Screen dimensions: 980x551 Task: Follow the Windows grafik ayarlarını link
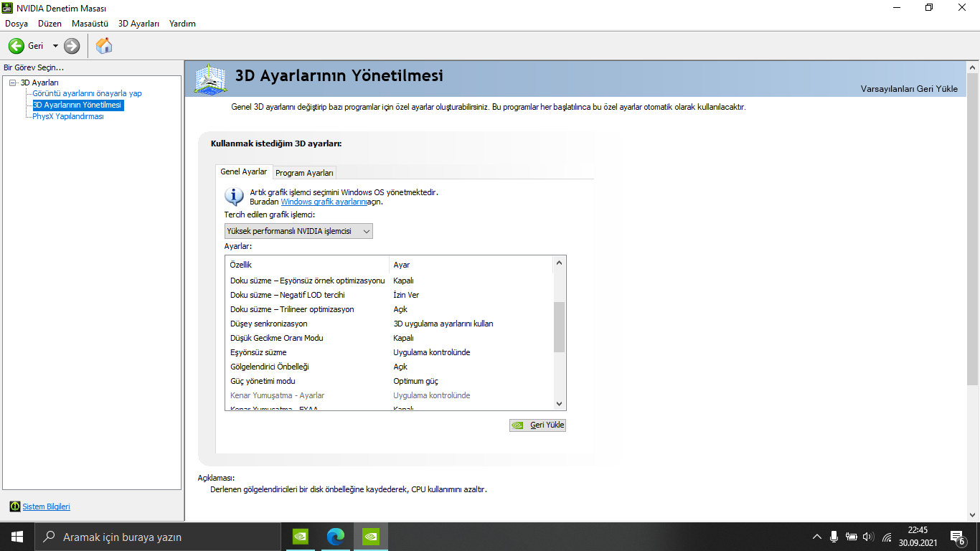(324, 202)
